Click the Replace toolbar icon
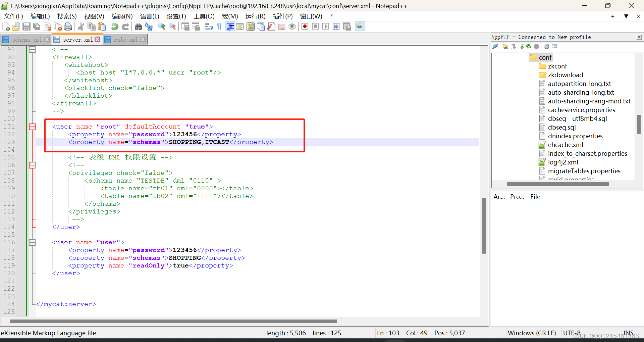Screen dimensions: 644x342 [149, 27]
